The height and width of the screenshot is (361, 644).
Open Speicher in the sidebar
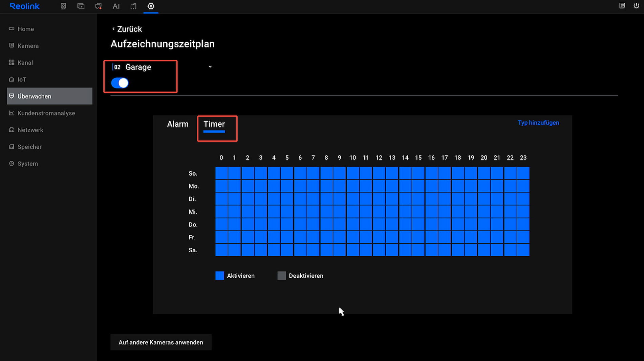49,147
